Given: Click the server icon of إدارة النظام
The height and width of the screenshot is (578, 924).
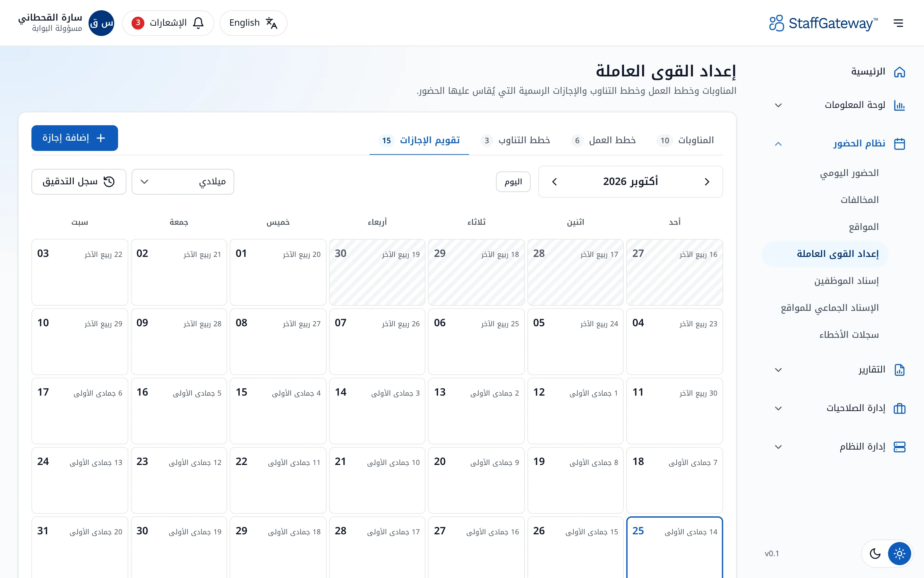Looking at the screenshot, I should pos(899,447).
